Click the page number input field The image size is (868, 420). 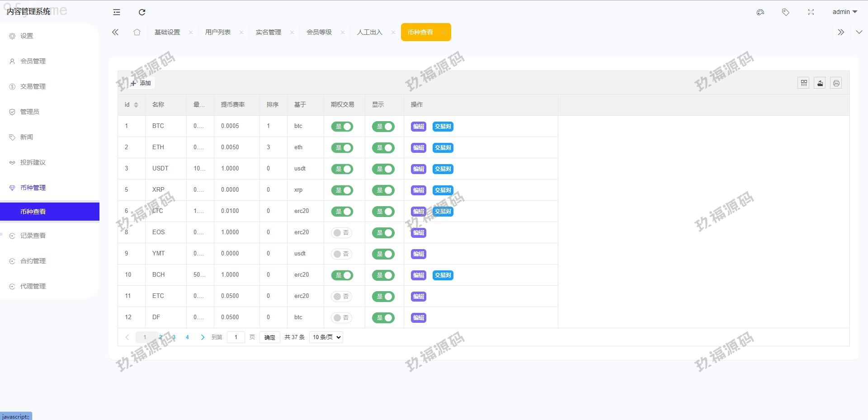(236, 337)
